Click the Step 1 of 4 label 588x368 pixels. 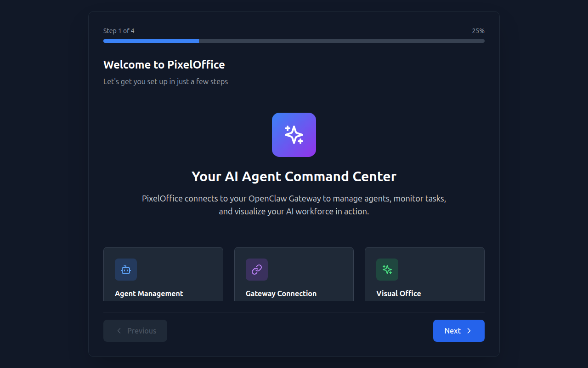coord(119,31)
